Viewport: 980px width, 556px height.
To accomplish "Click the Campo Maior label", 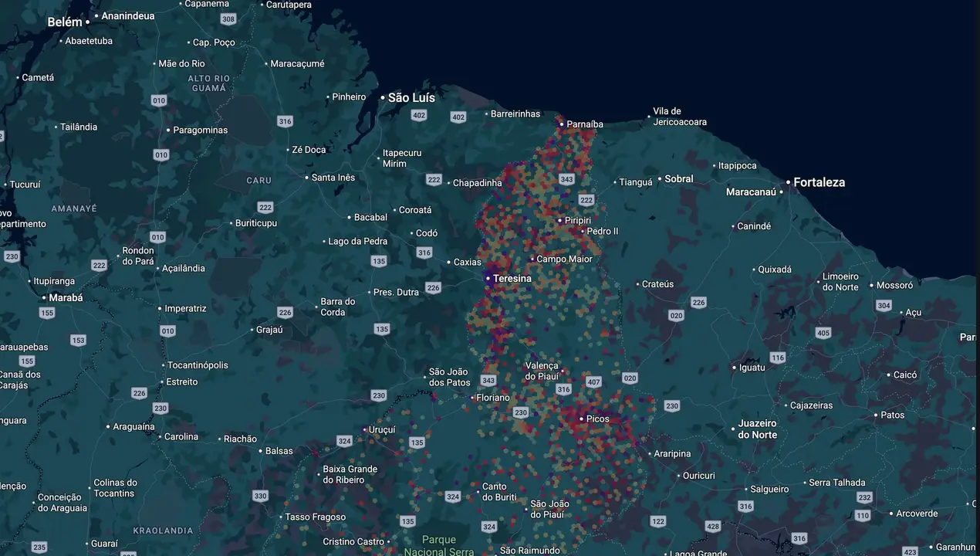I will pos(564,259).
